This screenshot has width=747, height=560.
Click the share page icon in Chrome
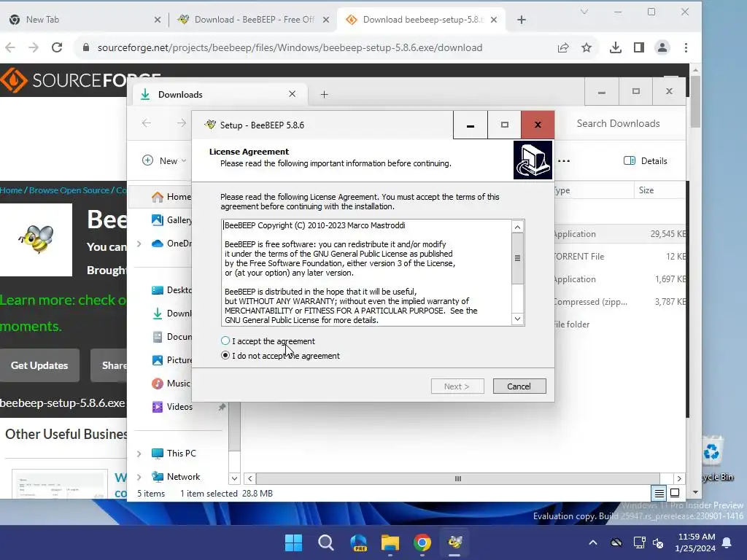pyautogui.click(x=563, y=47)
